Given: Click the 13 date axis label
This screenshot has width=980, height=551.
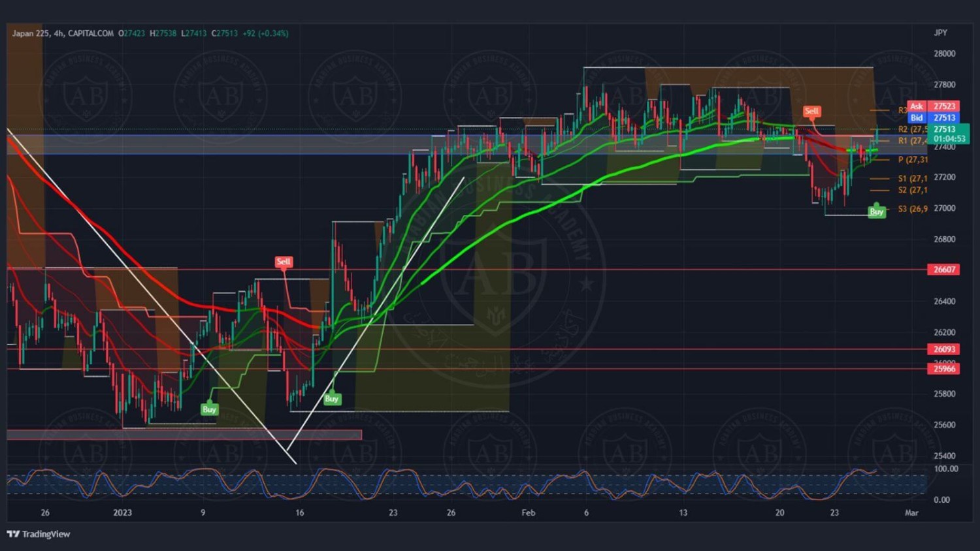Looking at the screenshot, I should point(683,512).
